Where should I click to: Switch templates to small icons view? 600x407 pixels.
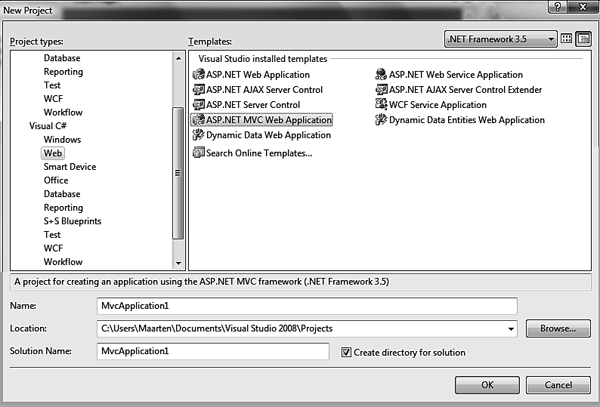pyautogui.click(x=584, y=39)
